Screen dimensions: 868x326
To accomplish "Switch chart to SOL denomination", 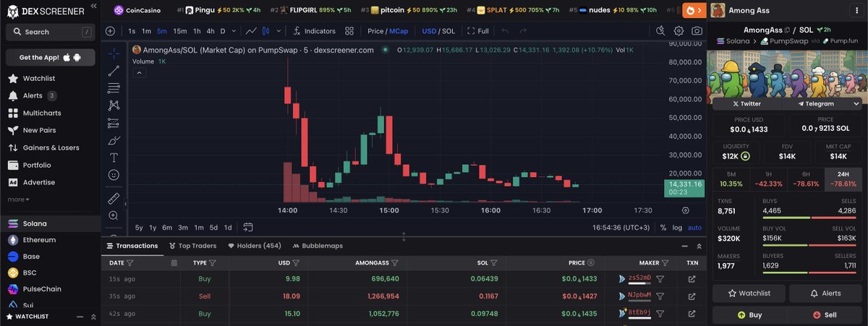I will (448, 31).
